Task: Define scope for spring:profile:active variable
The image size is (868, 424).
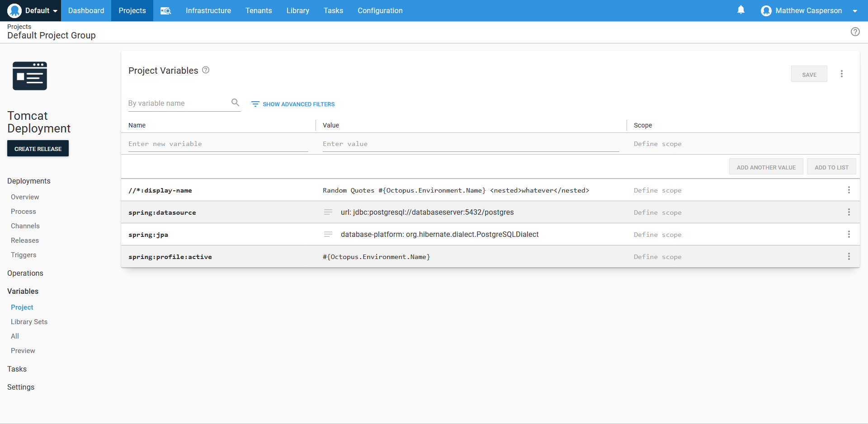Action: coord(657,256)
